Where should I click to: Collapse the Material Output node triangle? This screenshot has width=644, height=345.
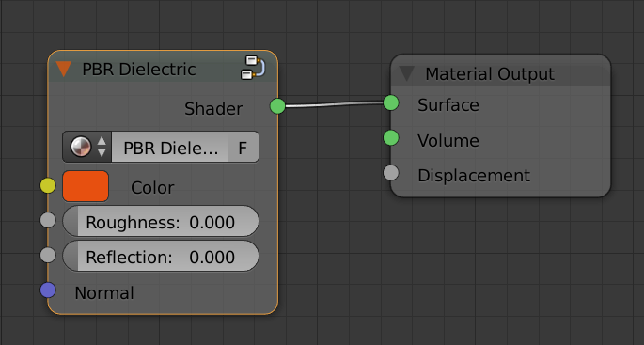pyautogui.click(x=406, y=73)
